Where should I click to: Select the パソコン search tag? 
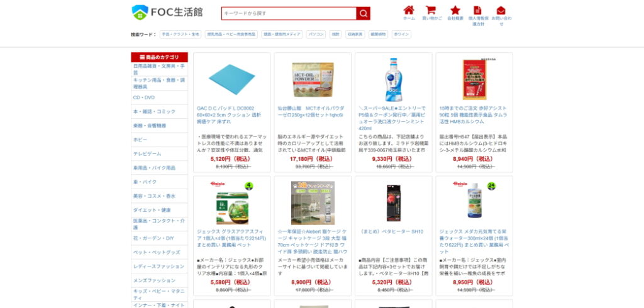[x=316, y=35]
